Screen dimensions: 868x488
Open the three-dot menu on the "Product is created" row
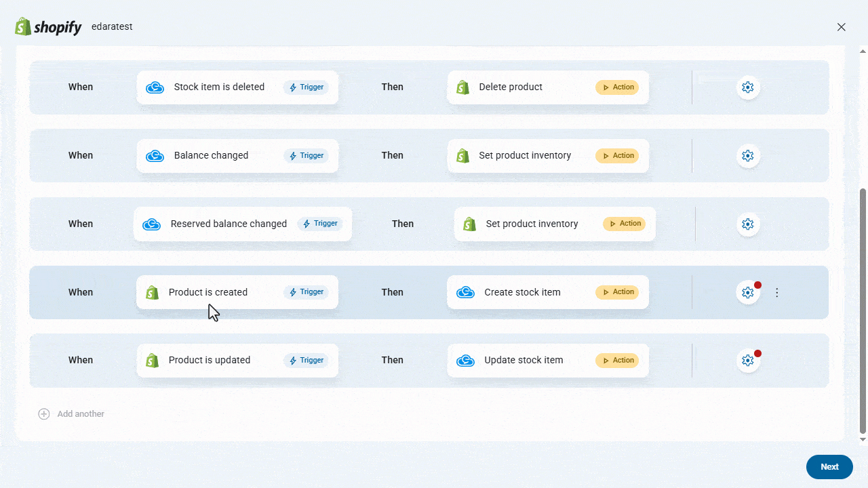pyautogui.click(x=776, y=292)
